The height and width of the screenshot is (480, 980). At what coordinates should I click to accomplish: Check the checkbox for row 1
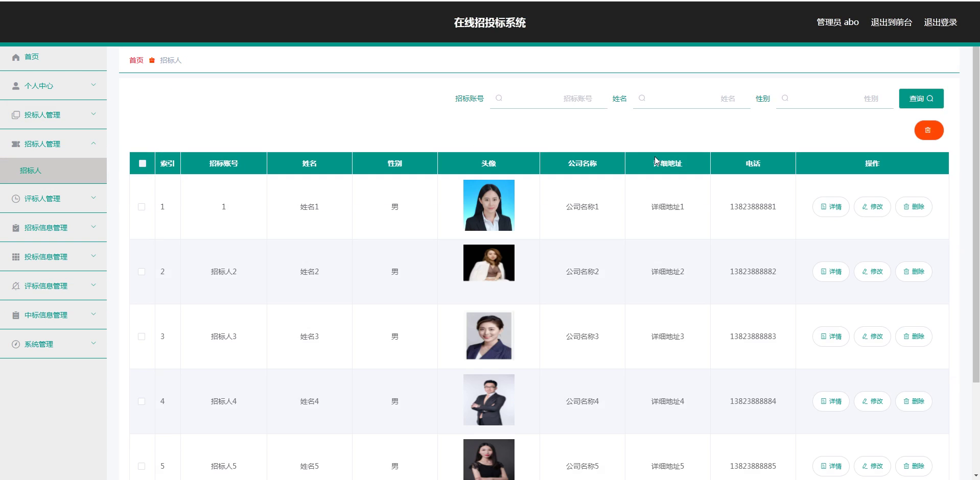coord(142,207)
